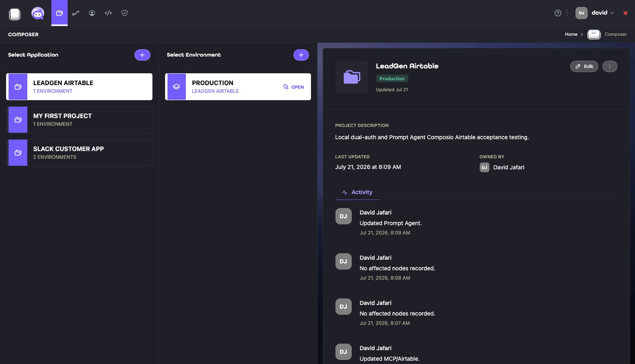635x364 pixels.
Task: Open the purple robot assistant icon
Action: [38, 13]
